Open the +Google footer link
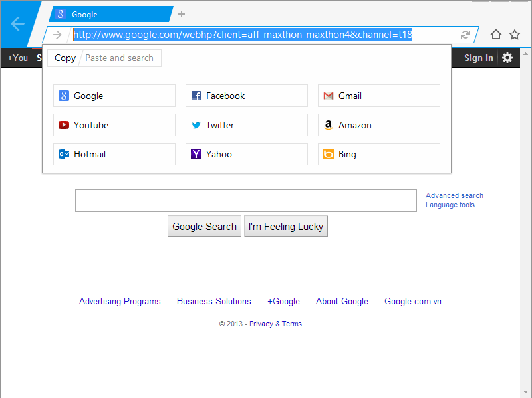This screenshot has height=398, width=532. 283,301
